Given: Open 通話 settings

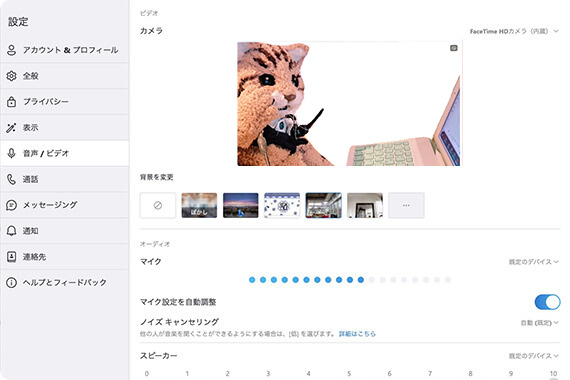Looking at the screenshot, I should [65, 179].
